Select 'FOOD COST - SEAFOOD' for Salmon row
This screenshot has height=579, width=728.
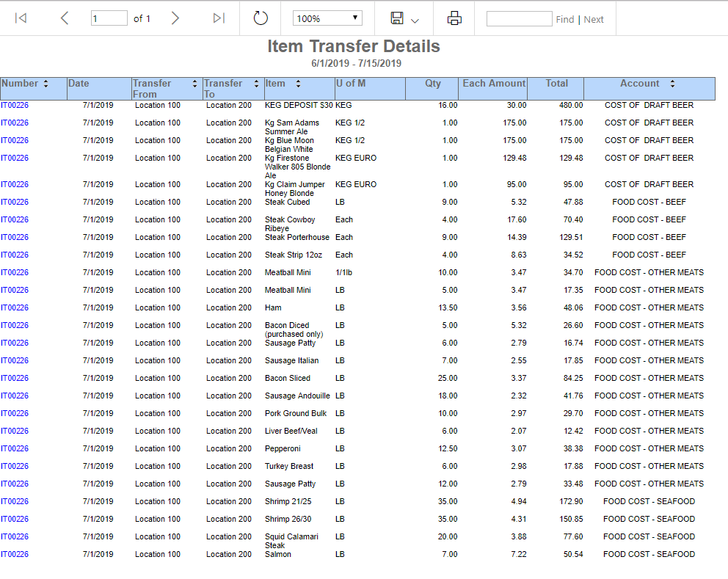pyautogui.click(x=649, y=554)
